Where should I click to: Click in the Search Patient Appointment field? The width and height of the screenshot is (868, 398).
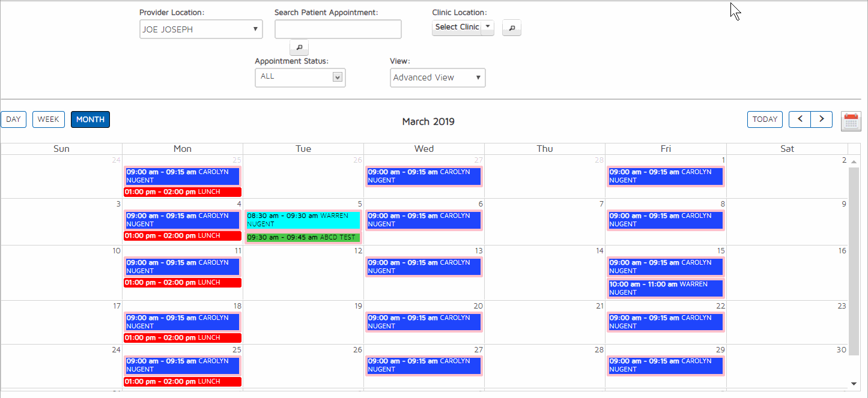338,29
